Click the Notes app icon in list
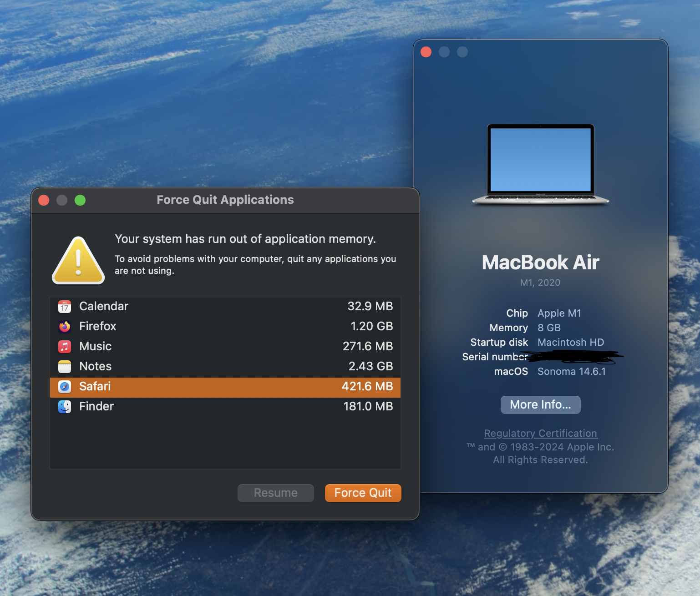The image size is (700, 596). tap(65, 366)
